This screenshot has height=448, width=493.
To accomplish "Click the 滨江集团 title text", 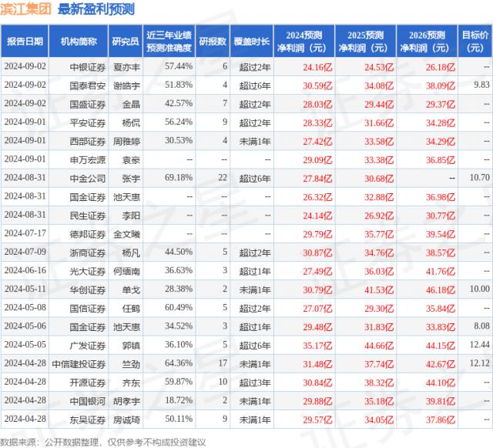I will (25, 8).
